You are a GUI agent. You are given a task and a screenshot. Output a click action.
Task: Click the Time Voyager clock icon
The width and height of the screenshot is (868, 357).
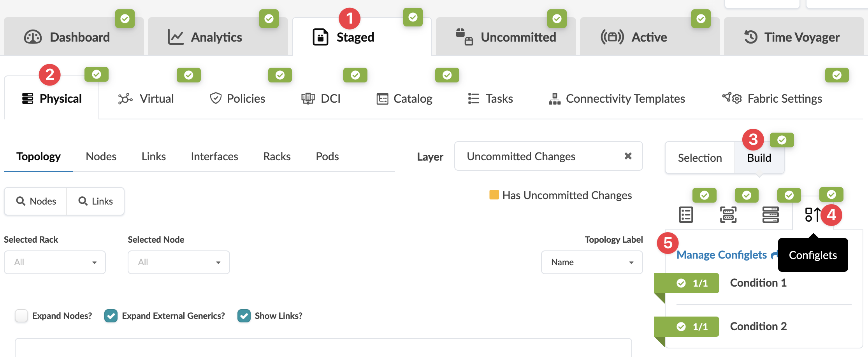(751, 37)
